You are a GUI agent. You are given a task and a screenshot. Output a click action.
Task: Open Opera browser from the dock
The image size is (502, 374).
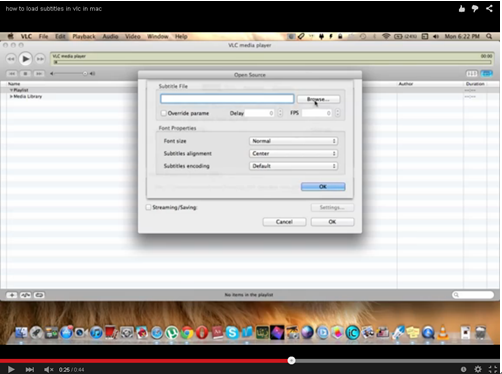click(202, 332)
